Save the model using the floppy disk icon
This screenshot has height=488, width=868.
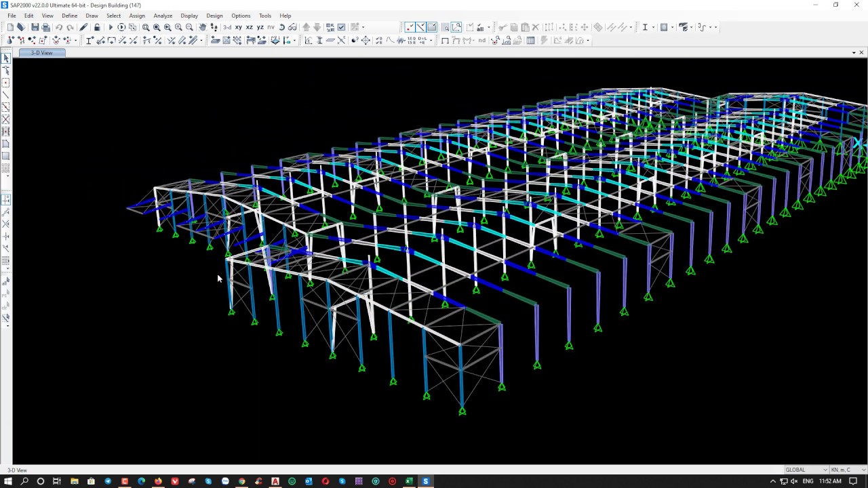(x=35, y=27)
